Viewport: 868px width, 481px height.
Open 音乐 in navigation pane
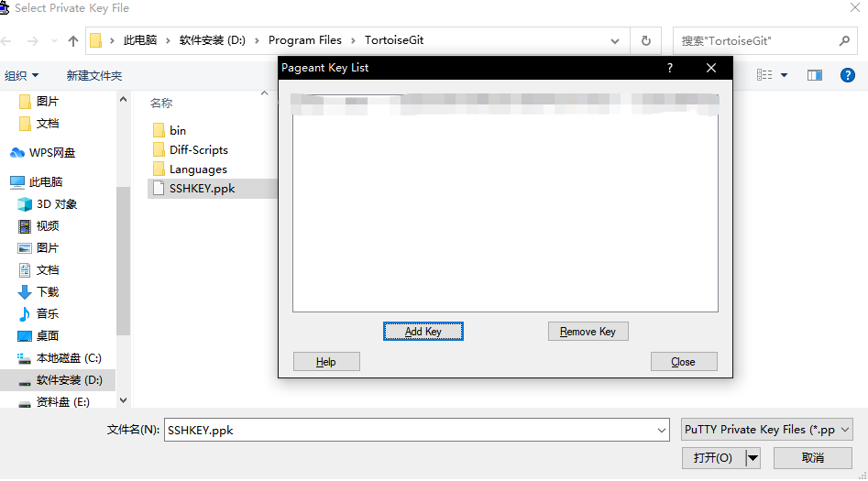click(x=38, y=314)
